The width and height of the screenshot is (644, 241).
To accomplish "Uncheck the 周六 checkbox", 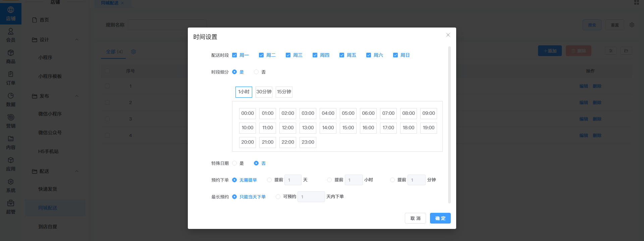I will (369, 55).
